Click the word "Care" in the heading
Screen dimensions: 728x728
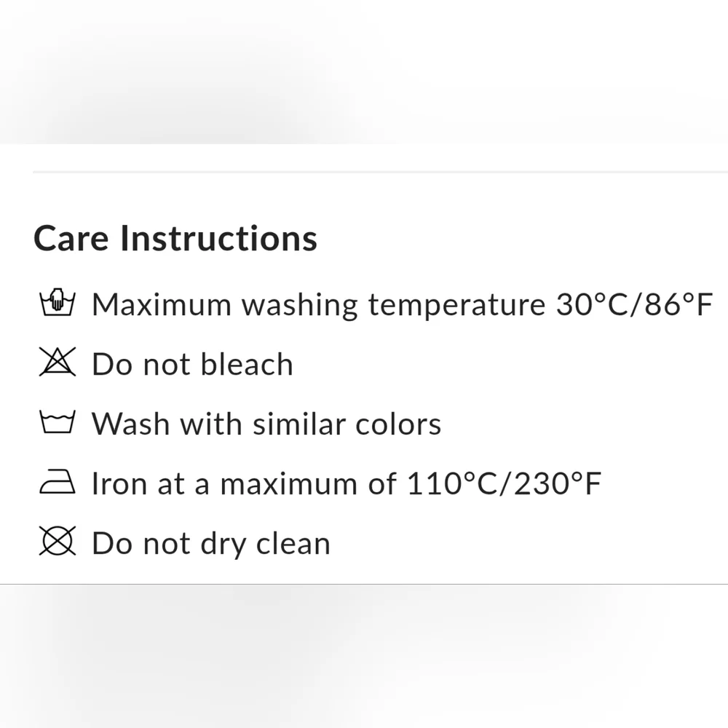(71, 239)
